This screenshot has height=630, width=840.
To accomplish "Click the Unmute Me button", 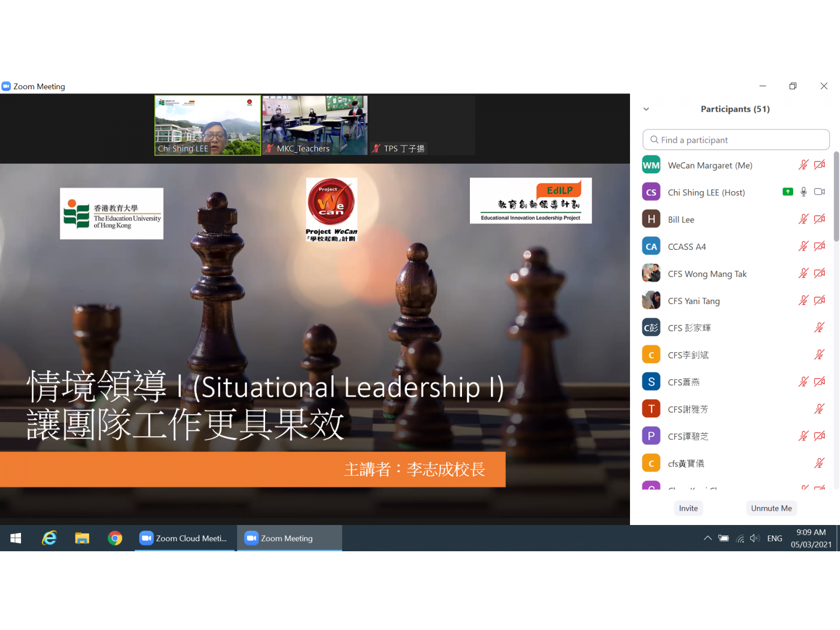I will [771, 508].
